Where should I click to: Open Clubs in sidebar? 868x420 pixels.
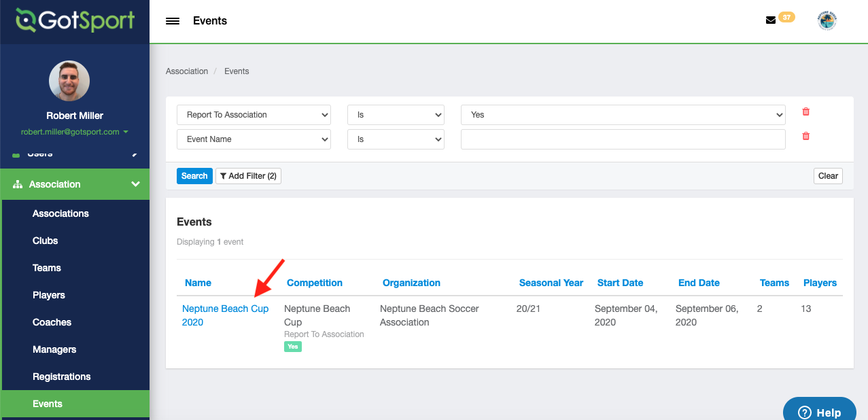pos(45,241)
